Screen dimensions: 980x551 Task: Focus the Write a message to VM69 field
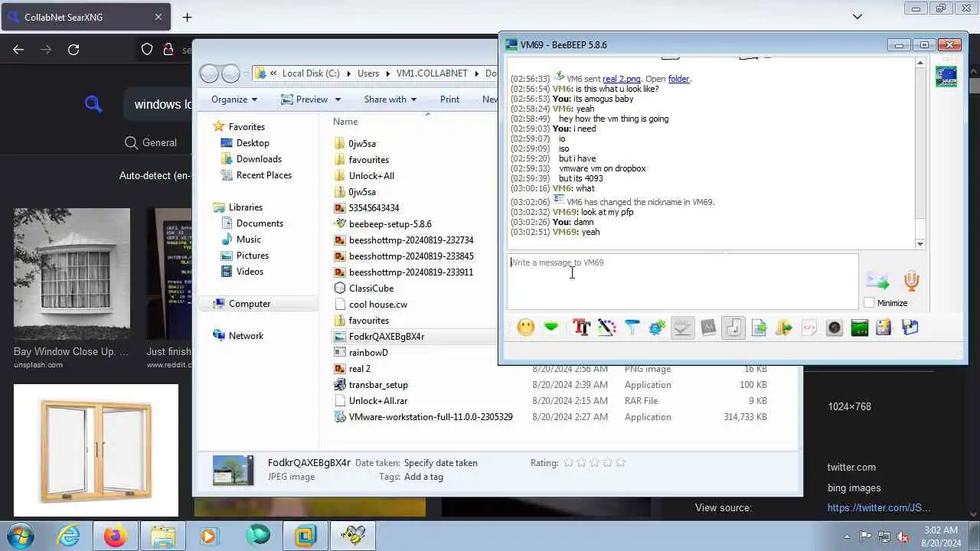click(x=682, y=281)
